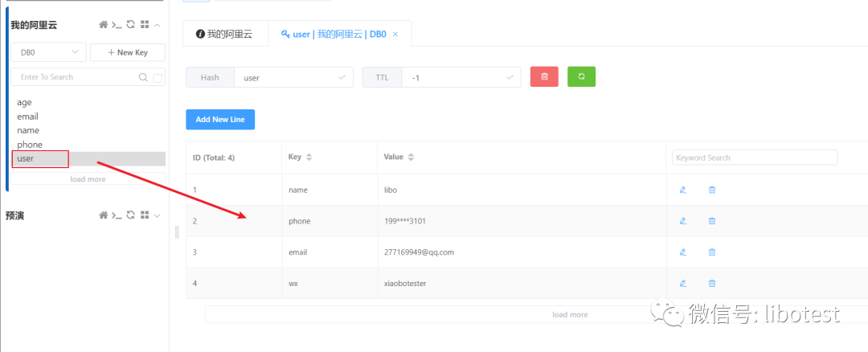Click home icon of 预演 connection
This screenshot has height=352, width=868.
point(103,215)
